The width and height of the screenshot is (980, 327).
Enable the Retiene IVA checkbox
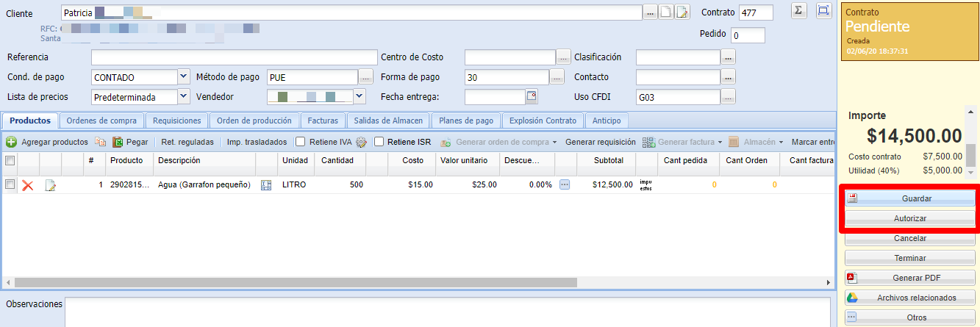pos(300,142)
